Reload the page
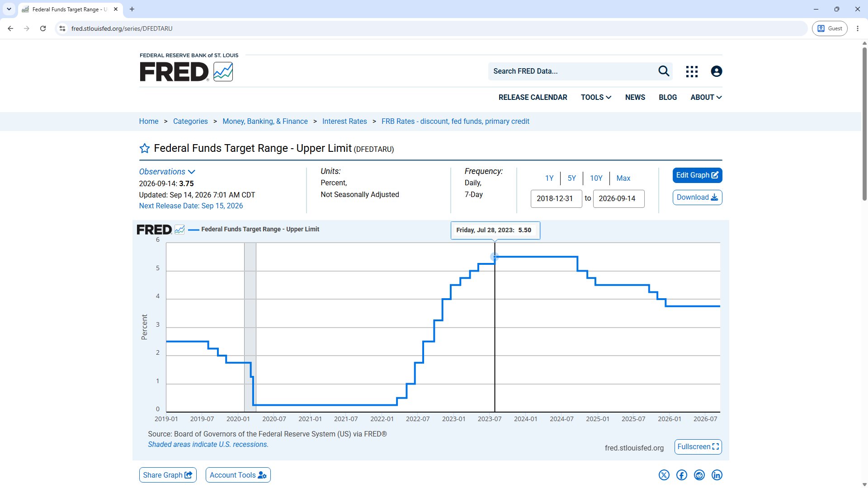The width and height of the screenshot is (868, 488). (43, 28)
